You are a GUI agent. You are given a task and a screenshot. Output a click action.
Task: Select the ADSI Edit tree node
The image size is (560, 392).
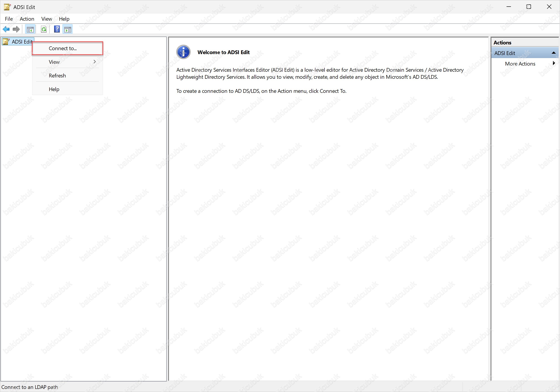(x=18, y=42)
